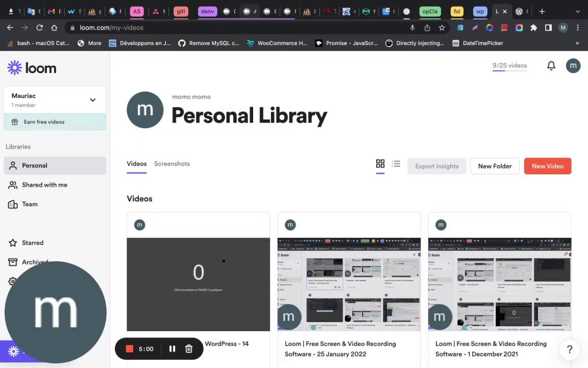Switch to grid view layout
The width and height of the screenshot is (588, 368).
pyautogui.click(x=380, y=164)
